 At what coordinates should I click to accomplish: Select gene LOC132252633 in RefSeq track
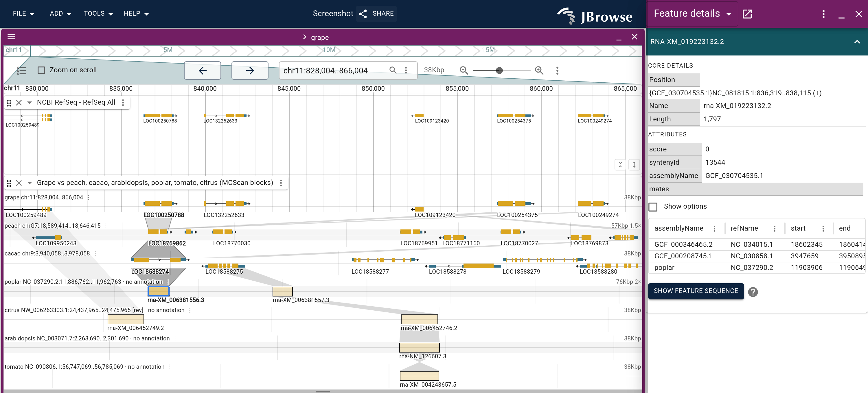click(x=227, y=116)
